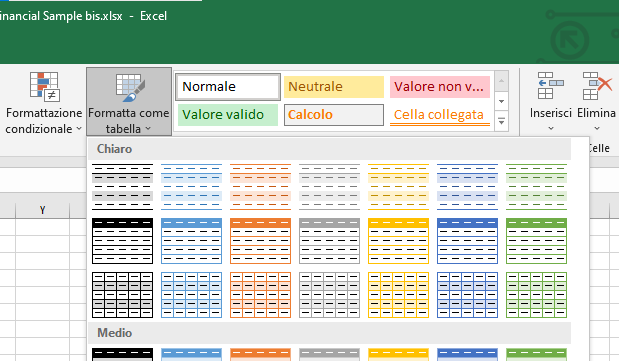Choose dark blue header-row outlined style
Screen dimensions: 619x361
click(x=467, y=241)
